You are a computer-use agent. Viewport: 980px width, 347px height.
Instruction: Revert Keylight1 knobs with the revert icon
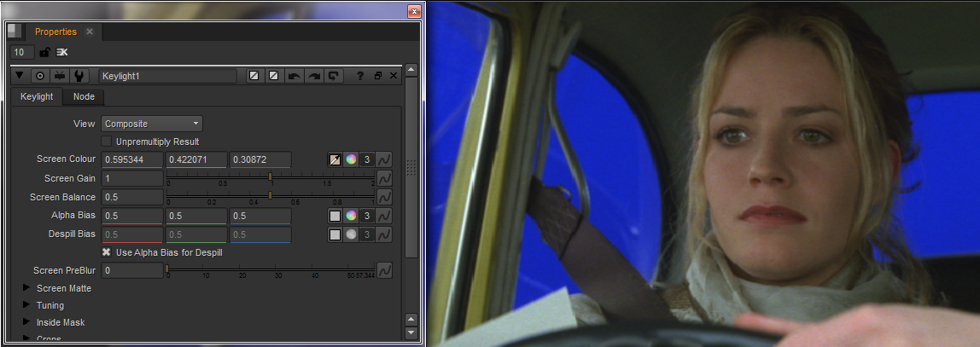tap(334, 76)
